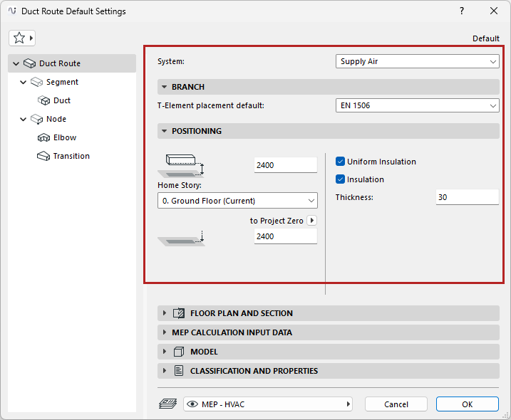Select Elbow in the settings tree
The width and height of the screenshot is (511, 420).
point(65,137)
